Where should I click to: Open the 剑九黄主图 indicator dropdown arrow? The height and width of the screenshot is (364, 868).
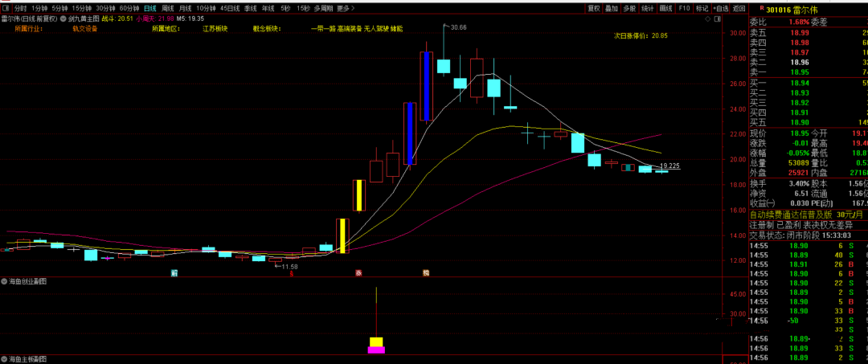pos(63,18)
